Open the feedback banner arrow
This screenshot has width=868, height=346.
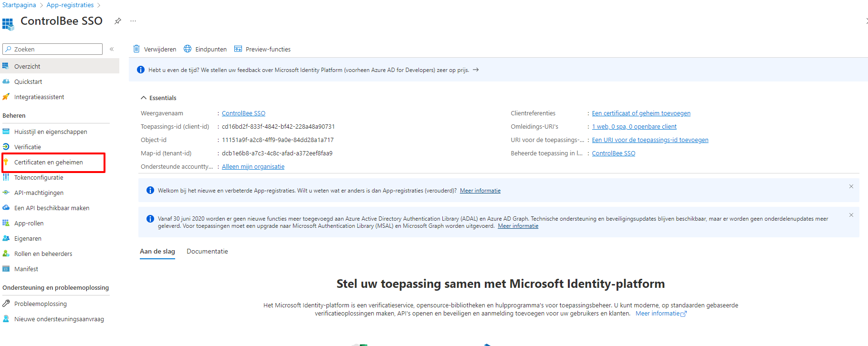tap(476, 70)
